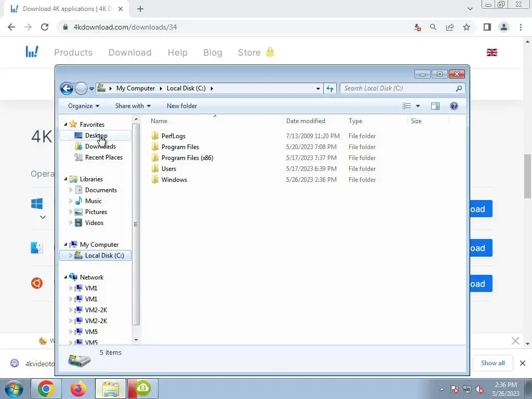Click the arrow after Local Disk (C:) in breadcrumb
The width and height of the screenshot is (532, 399).
212,88
